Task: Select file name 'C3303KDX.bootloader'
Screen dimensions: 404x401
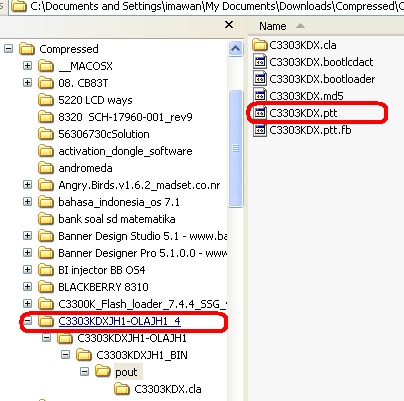Action: pyautogui.click(x=322, y=79)
